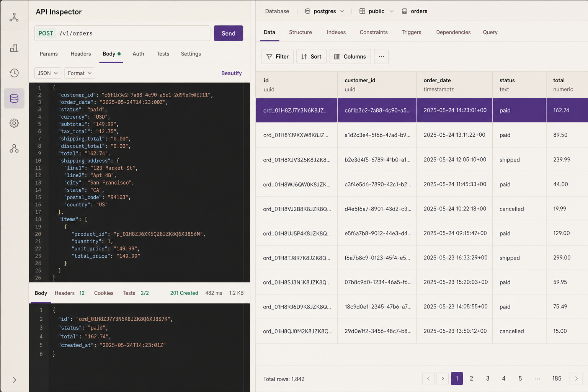588x392 pixels.
Task: Go to next page arrow beside page 1
Action: (443, 379)
